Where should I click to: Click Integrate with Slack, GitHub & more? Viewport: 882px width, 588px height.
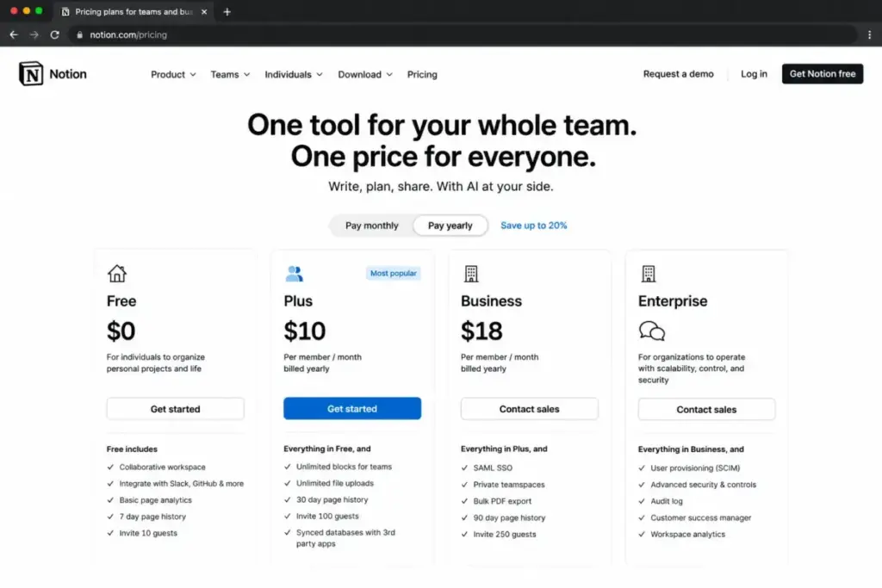click(181, 484)
